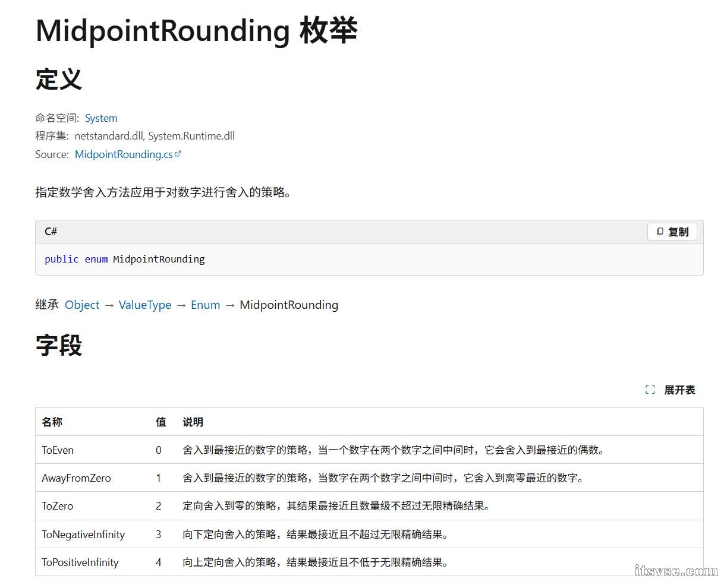
Task: Click the expand-table icon beside 展开表
Action: [650, 390]
